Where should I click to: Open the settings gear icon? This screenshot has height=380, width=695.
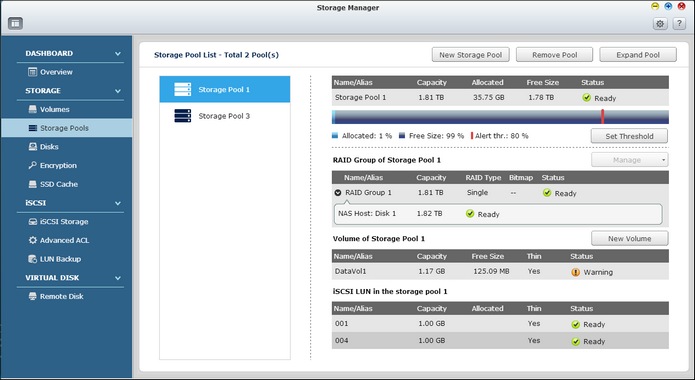point(660,24)
